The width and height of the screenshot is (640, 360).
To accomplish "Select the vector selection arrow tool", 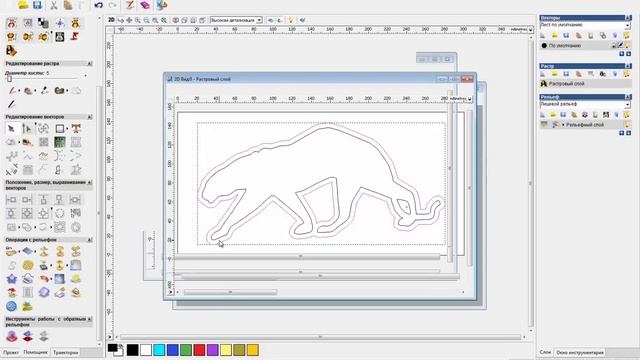I will point(11,129).
